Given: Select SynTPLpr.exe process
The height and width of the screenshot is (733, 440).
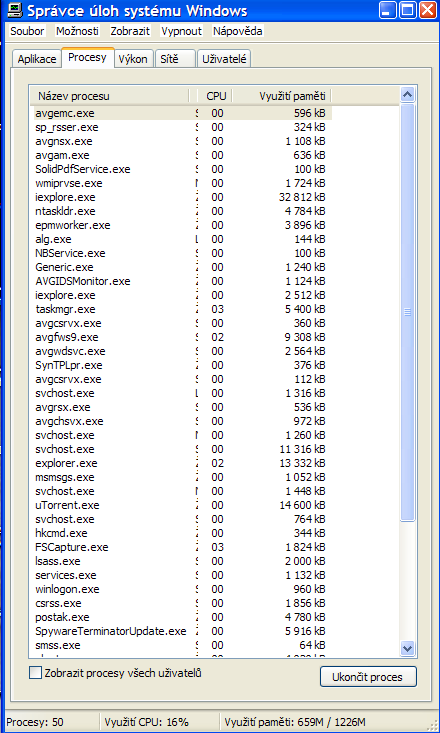Looking at the screenshot, I should coord(183,365).
